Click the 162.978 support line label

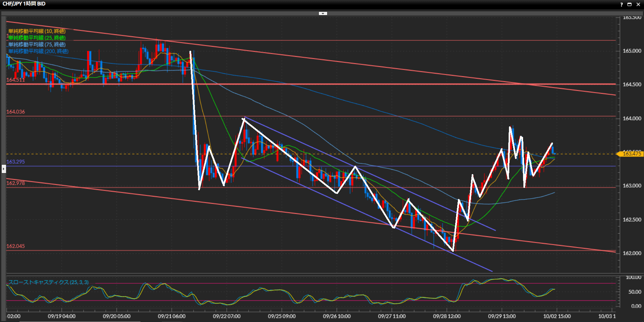(15, 183)
